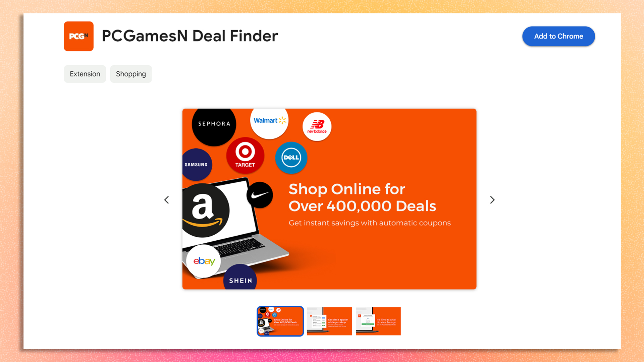This screenshot has height=362, width=644.
Task: Click the Target logo icon
Action: 245,157
